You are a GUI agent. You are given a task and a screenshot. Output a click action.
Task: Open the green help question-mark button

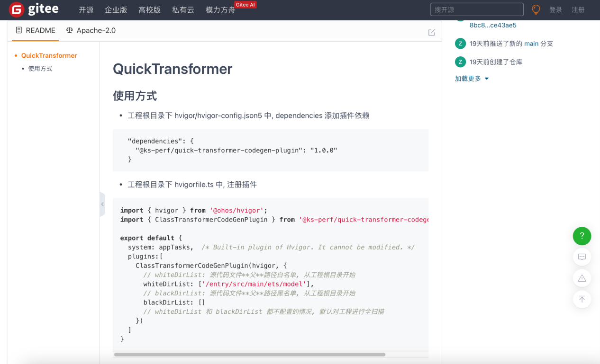(x=582, y=236)
